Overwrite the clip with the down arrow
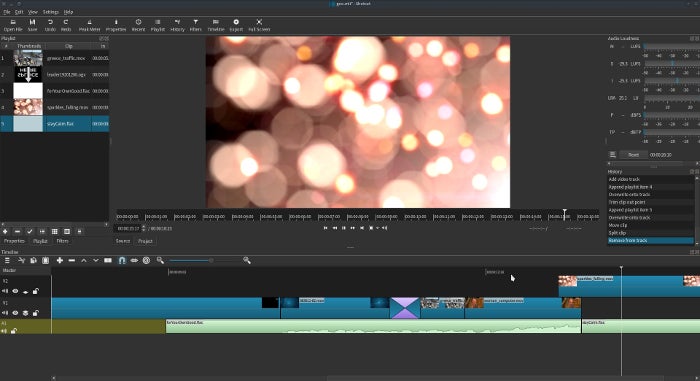The height and width of the screenshot is (381, 700). pyautogui.click(x=96, y=260)
